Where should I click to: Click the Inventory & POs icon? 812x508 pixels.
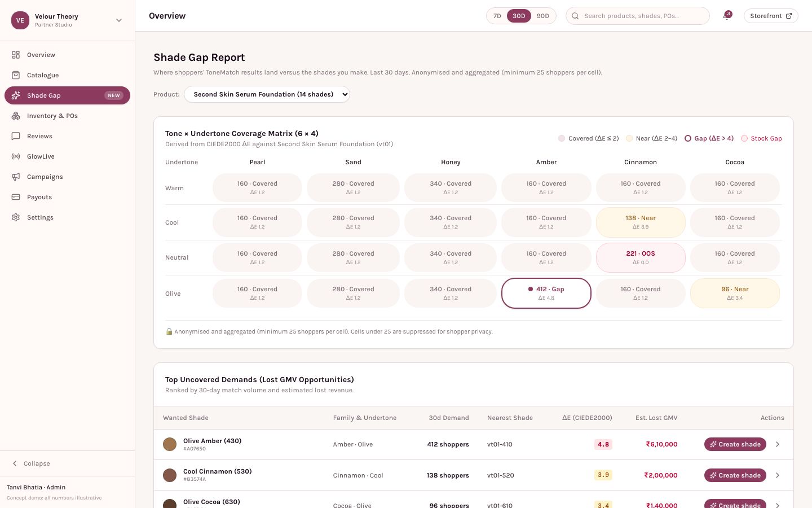coord(16,116)
